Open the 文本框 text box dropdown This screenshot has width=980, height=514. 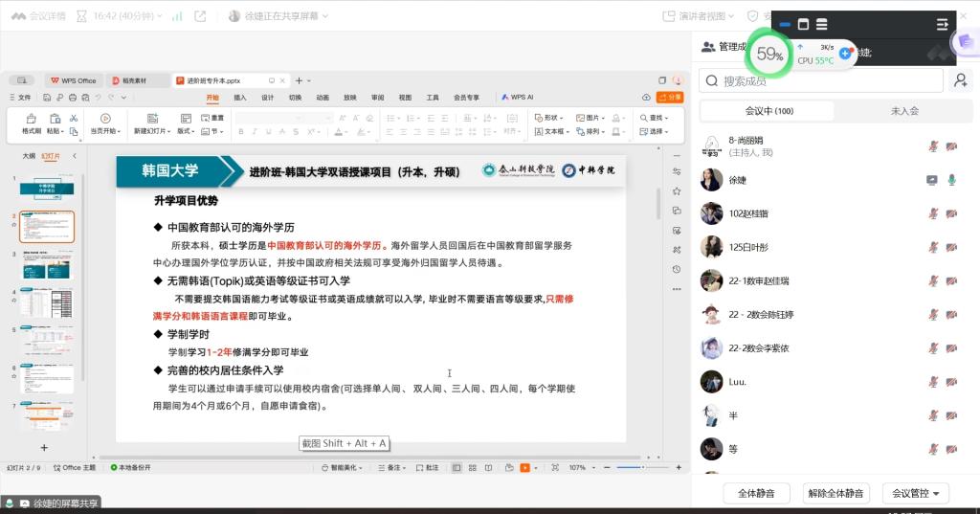click(x=551, y=131)
